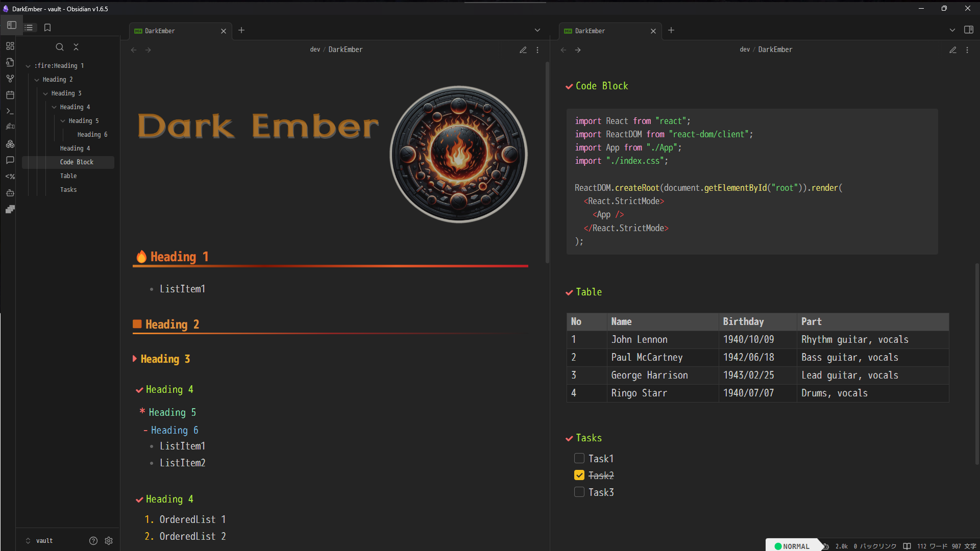Collapse the Heading 2 section in outline
This screenshot has width=980, height=551.
37,80
